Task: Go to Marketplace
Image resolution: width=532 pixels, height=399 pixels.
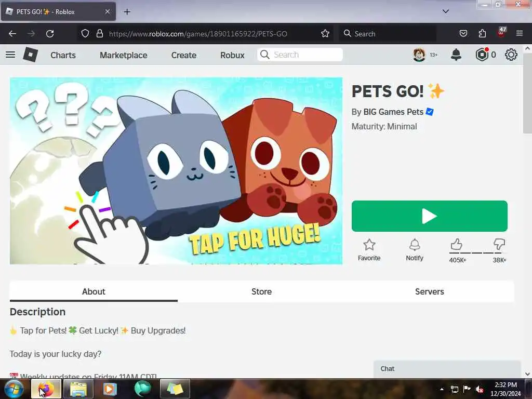Action: pos(124,55)
